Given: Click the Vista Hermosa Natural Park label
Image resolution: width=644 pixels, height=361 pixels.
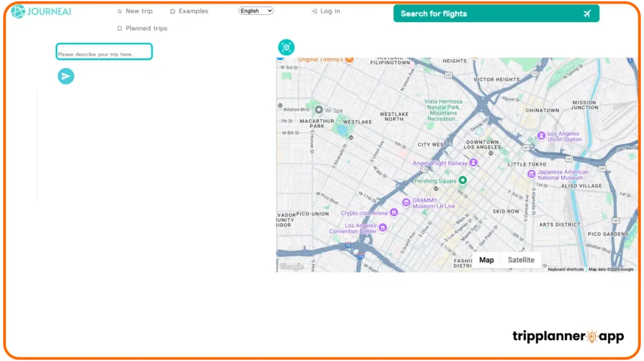Looking at the screenshot, I should [x=443, y=110].
